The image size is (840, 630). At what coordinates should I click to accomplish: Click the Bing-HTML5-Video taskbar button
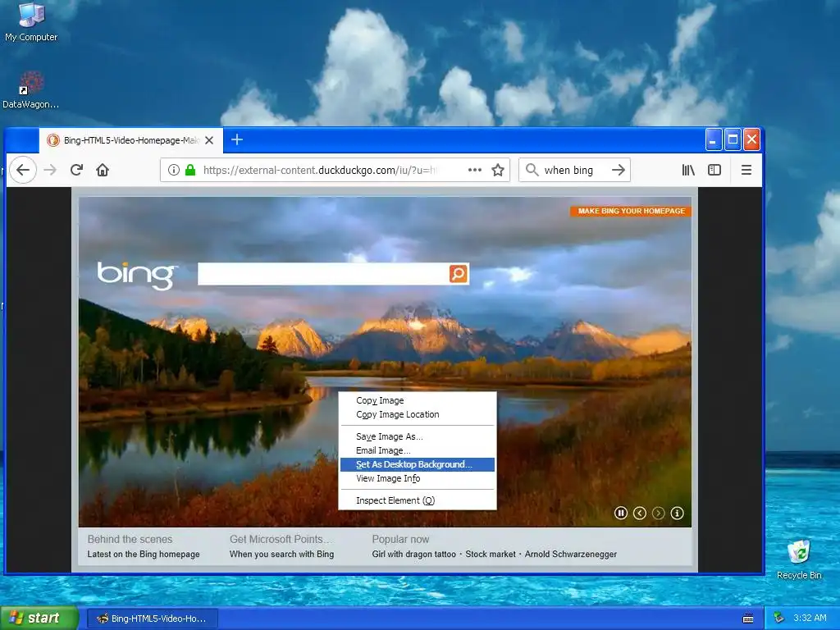(152, 619)
